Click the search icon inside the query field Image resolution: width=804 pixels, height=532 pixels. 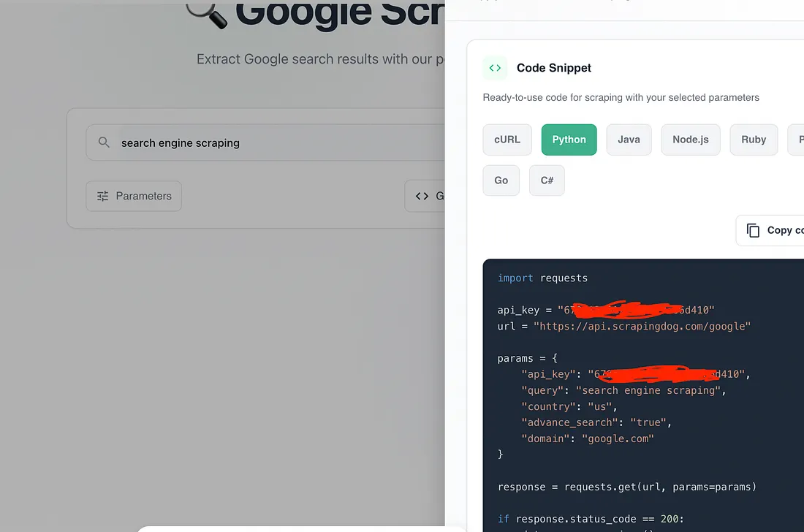pyautogui.click(x=105, y=142)
